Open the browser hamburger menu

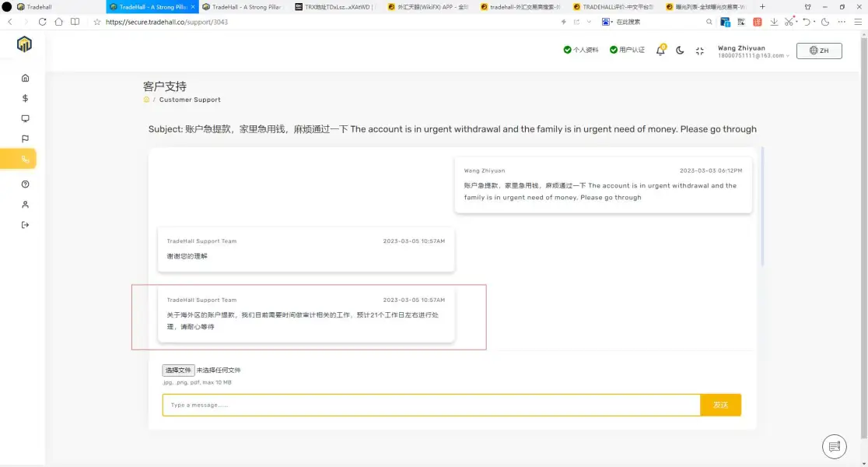point(858,22)
